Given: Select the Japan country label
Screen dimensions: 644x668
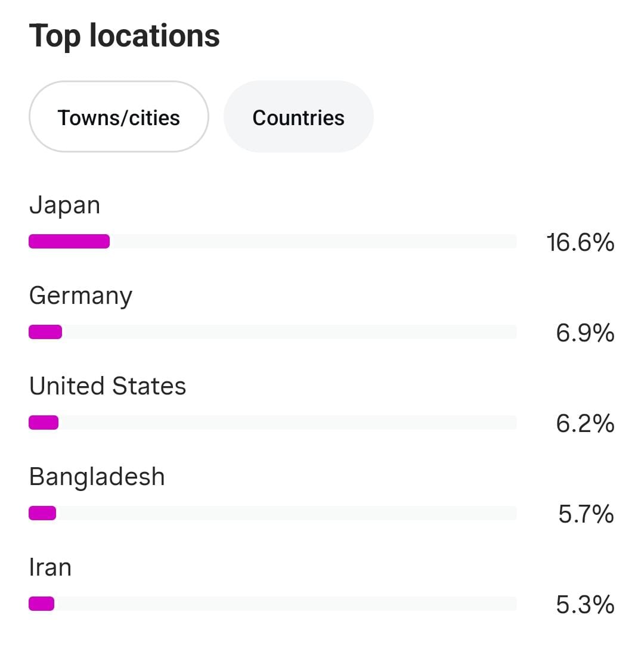Looking at the screenshot, I should click(x=64, y=206).
